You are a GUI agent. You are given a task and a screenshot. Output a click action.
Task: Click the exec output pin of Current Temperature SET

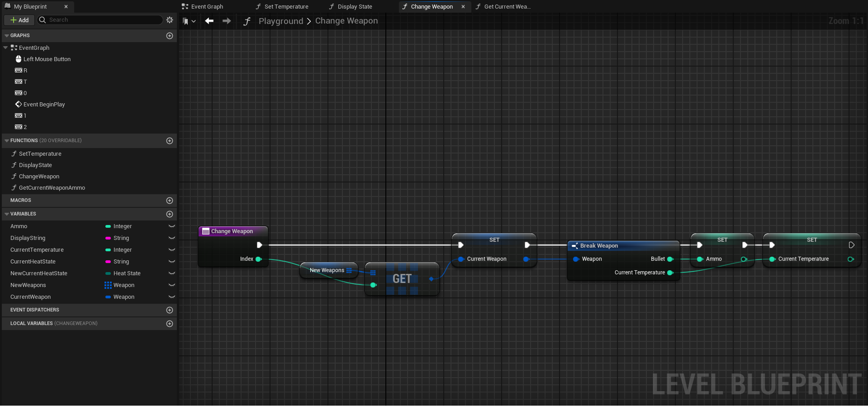851,245
